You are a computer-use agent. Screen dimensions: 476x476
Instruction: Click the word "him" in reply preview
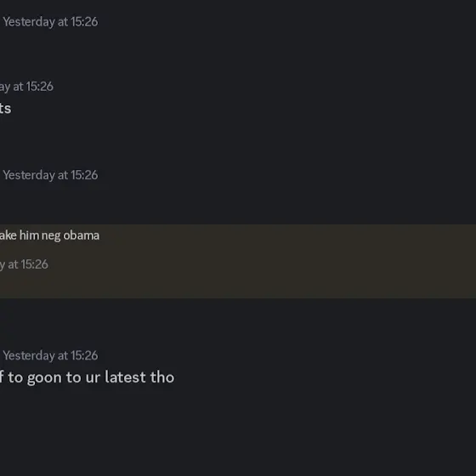pos(29,235)
